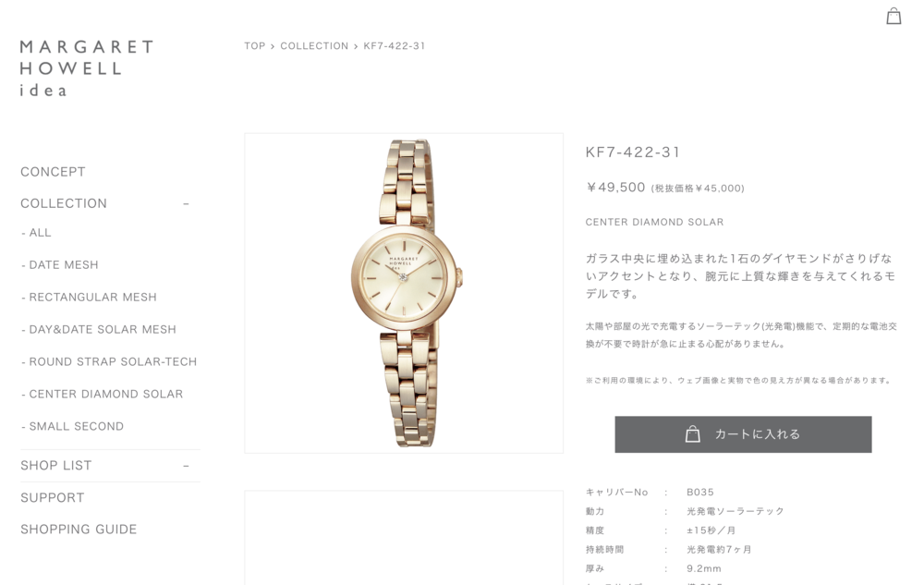
Task: Click the gold watch product image
Action: point(405,293)
